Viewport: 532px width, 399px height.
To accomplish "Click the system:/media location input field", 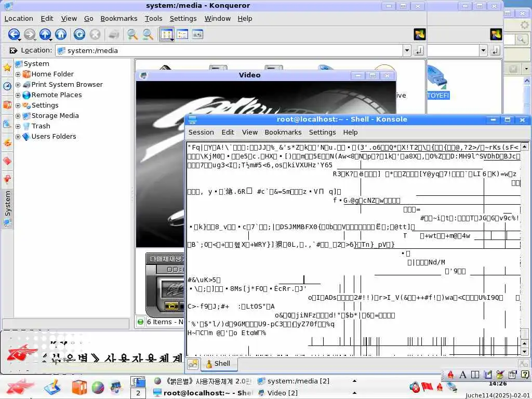I will pos(229,50).
